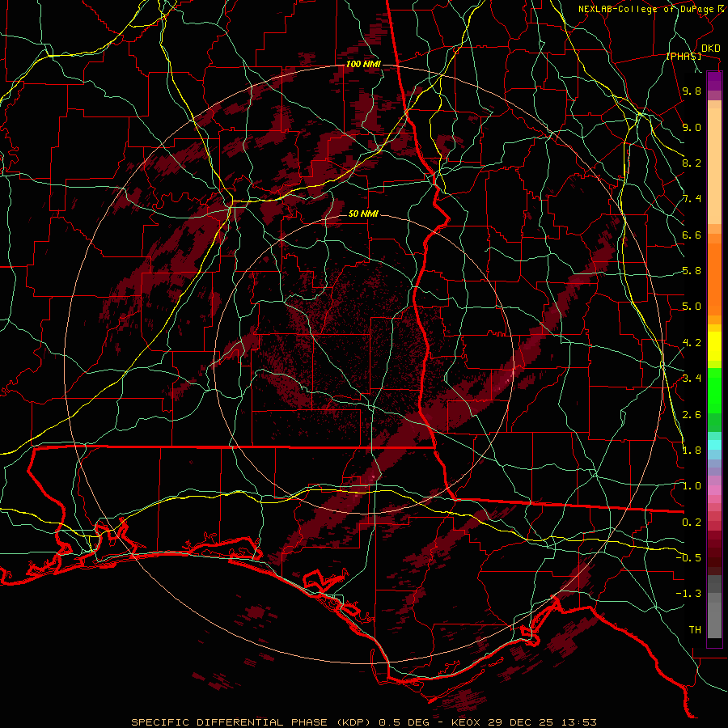Click the 8.2 value on the color scale
This screenshot has height=728, width=728.
point(692,163)
